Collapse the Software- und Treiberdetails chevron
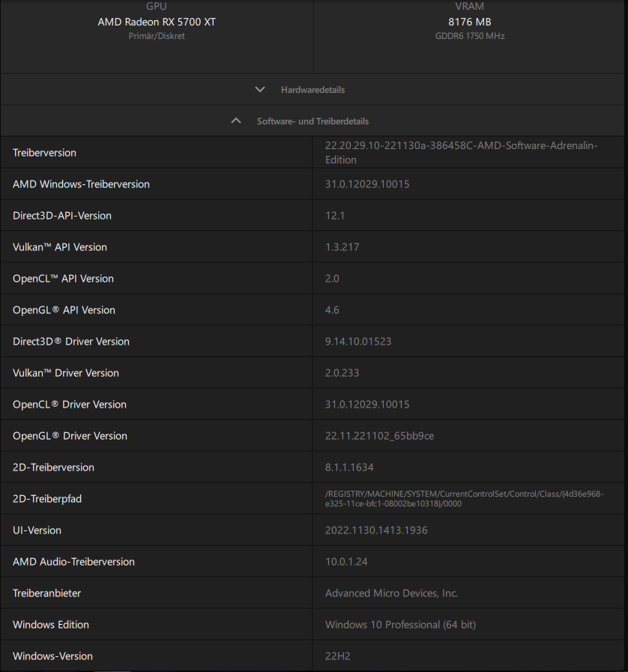The height and width of the screenshot is (672, 628). click(236, 121)
